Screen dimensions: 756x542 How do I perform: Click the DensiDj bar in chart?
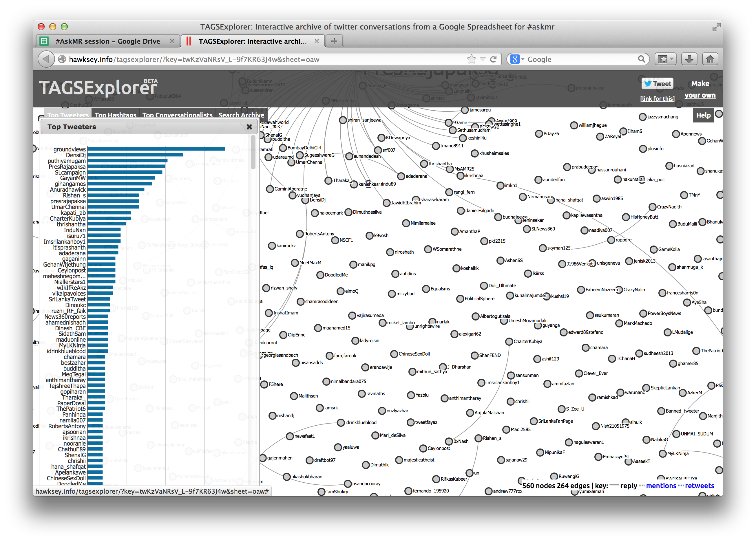135,155
